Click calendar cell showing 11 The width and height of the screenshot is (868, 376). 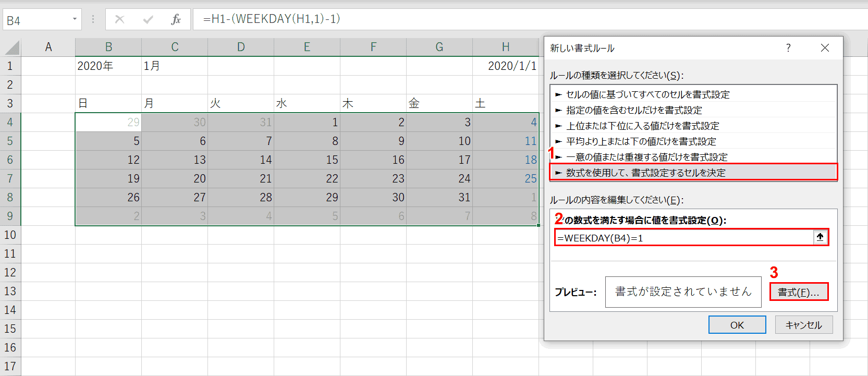tap(506, 141)
